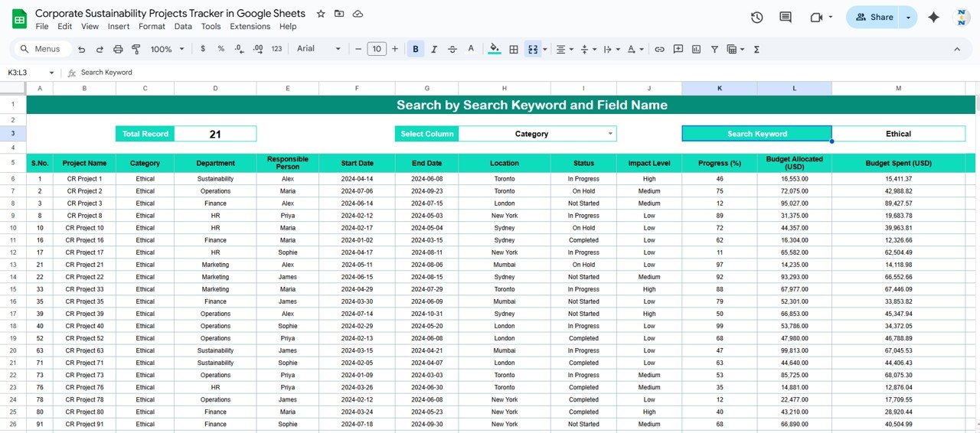This screenshot has height=433, width=980.
Task: Click the Print icon
Action: click(x=118, y=49)
